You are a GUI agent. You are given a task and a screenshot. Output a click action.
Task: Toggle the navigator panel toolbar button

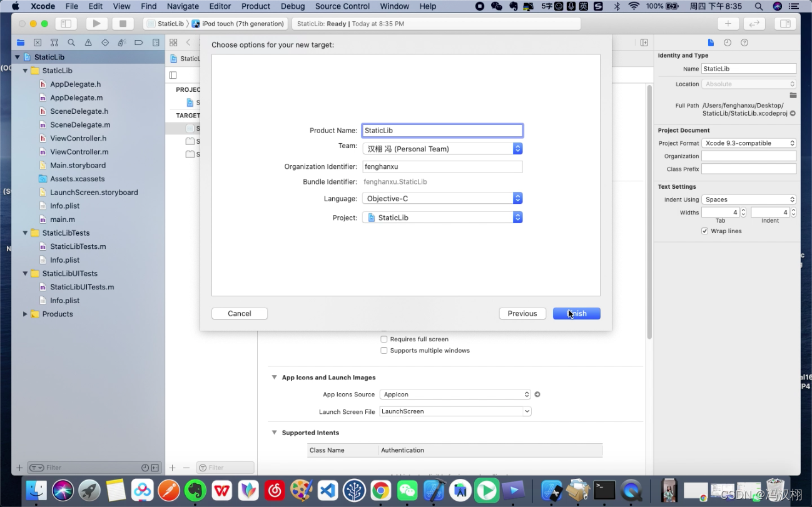(x=65, y=24)
